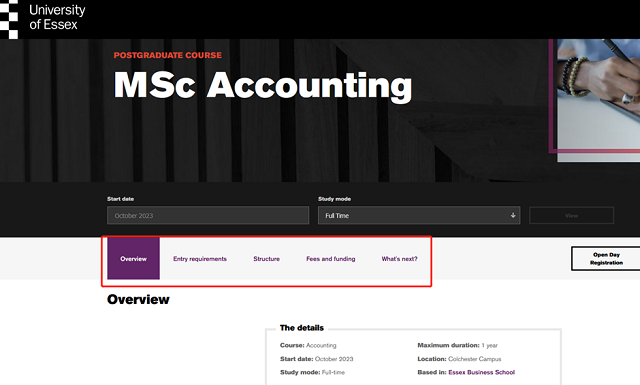This screenshot has height=385, width=640.
Task: Click The details box title
Action: coord(302,328)
